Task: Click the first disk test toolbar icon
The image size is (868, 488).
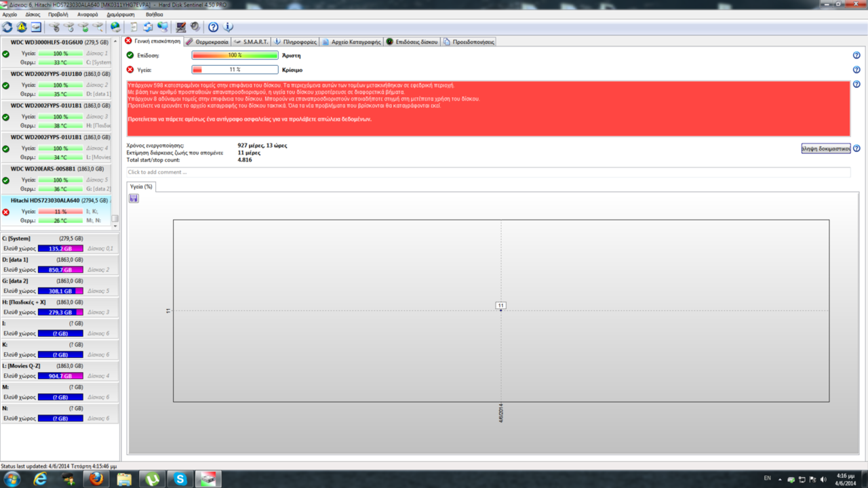Action: click(54, 27)
